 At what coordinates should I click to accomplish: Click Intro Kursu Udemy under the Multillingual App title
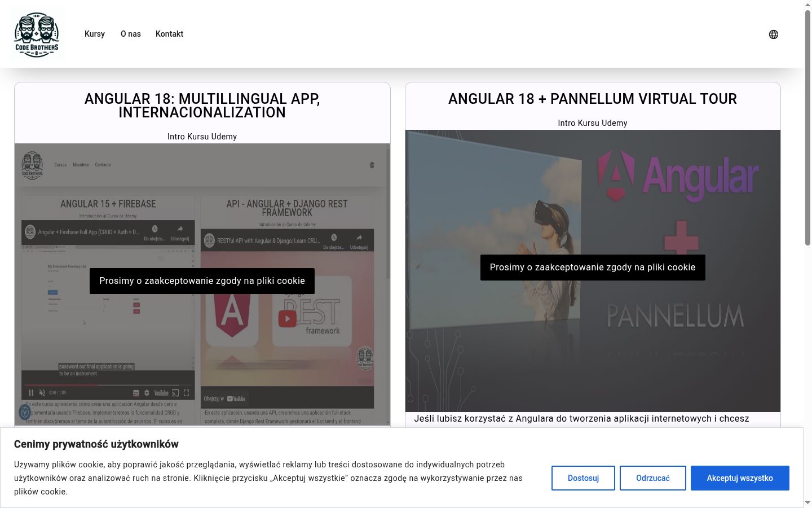point(202,137)
